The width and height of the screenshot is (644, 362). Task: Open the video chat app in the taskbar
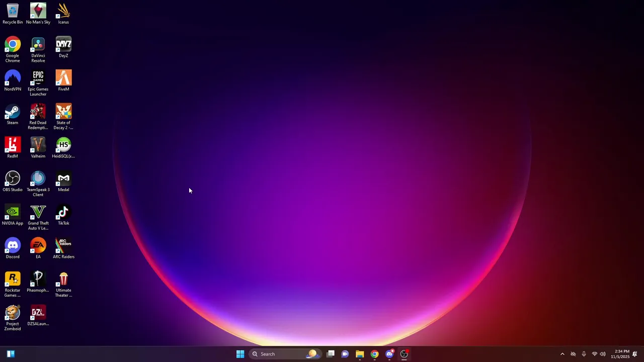coord(345,354)
